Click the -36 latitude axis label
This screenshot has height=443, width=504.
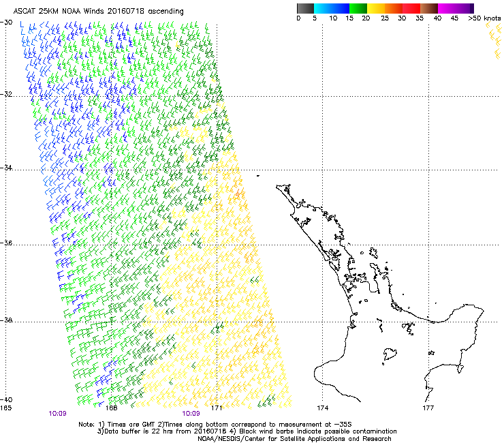[6, 243]
